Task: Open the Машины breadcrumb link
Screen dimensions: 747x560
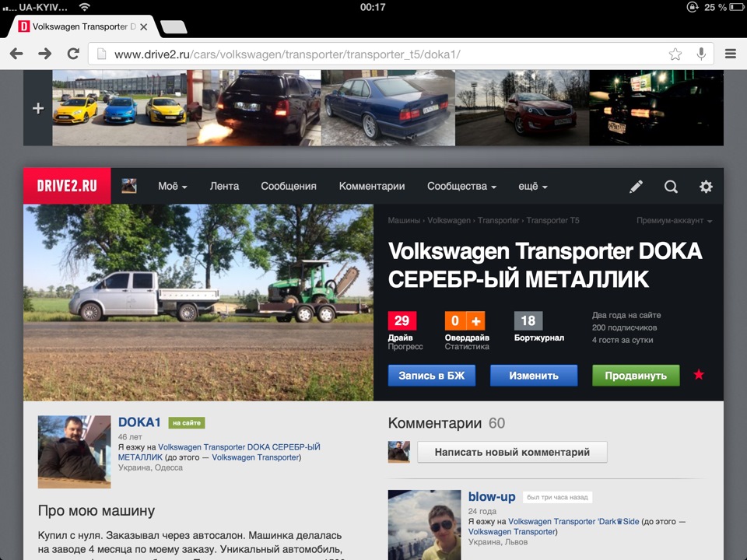Action: [x=404, y=220]
